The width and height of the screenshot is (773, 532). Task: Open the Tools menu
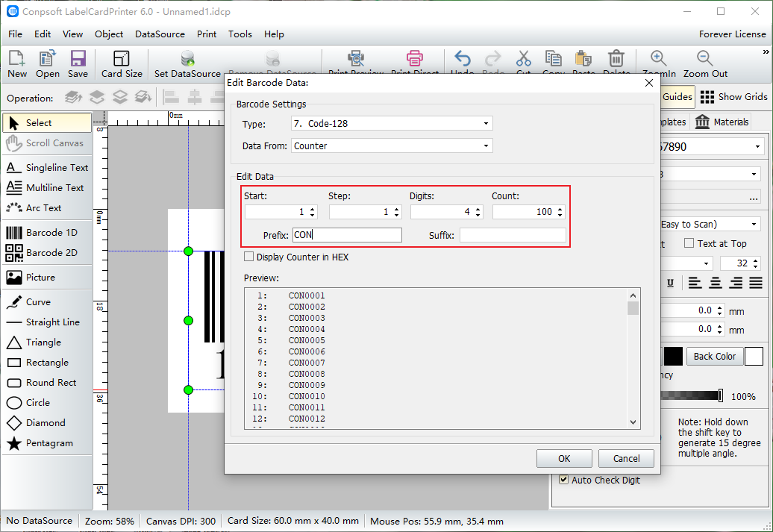point(240,34)
